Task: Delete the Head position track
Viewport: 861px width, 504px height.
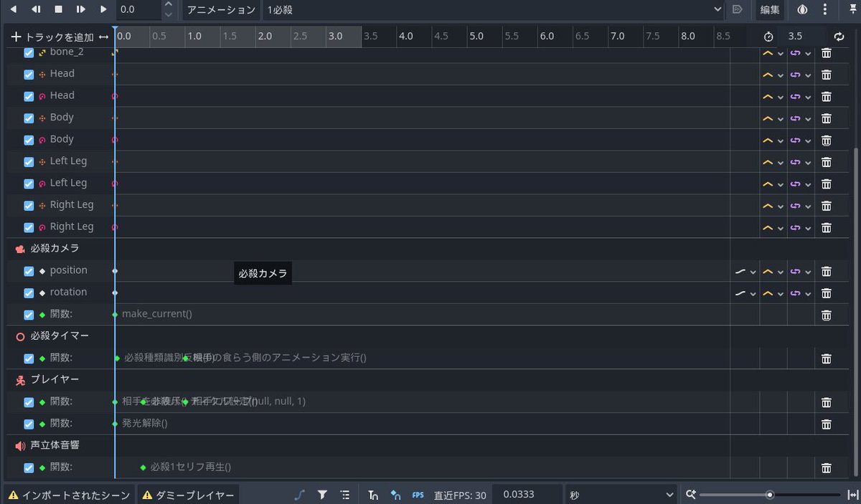Action: click(826, 75)
